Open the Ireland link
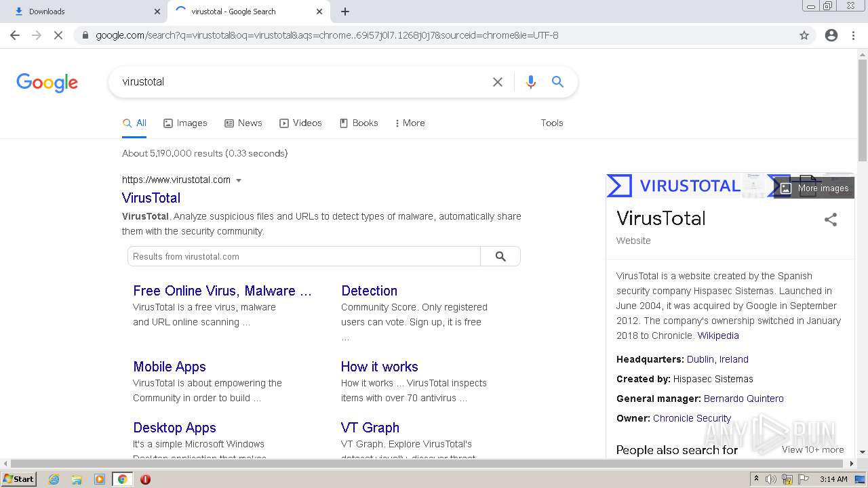The height and width of the screenshot is (488, 868). point(734,359)
